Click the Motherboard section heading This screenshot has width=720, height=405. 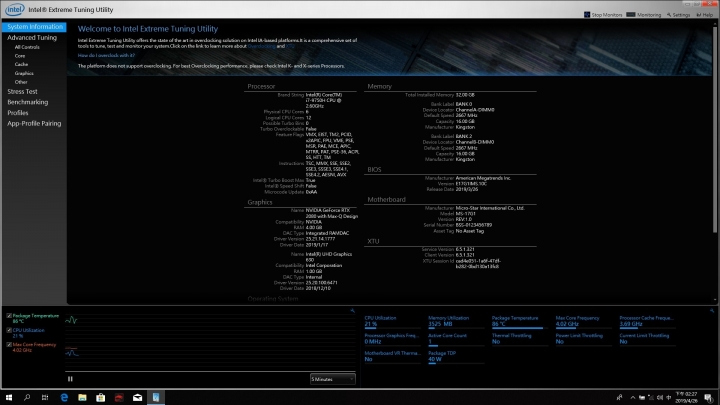[x=386, y=199]
